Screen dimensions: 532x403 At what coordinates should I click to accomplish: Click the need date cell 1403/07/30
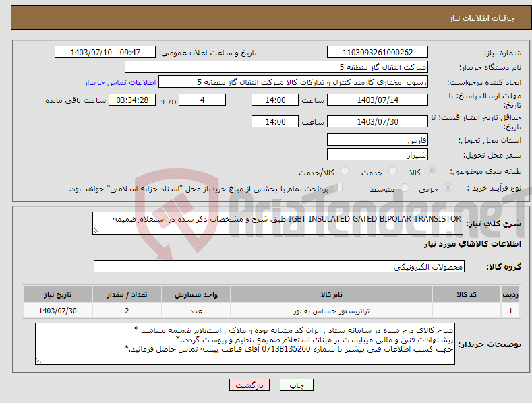[58, 311]
